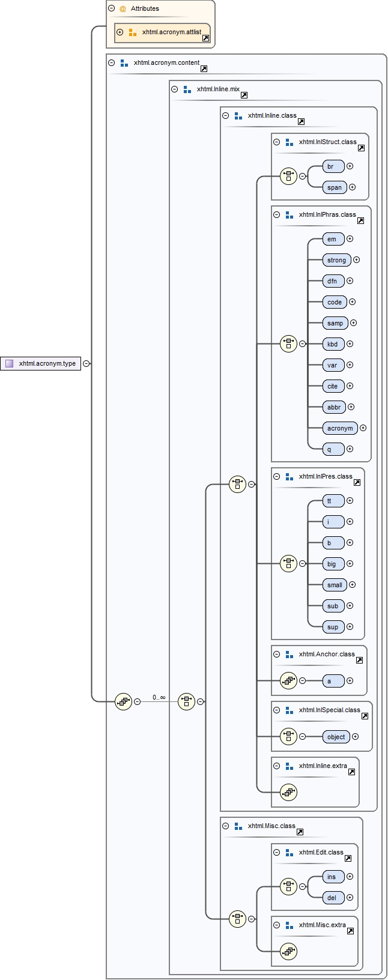Expand the strong element
This screenshot has height=980, width=388.
[x=356, y=260]
